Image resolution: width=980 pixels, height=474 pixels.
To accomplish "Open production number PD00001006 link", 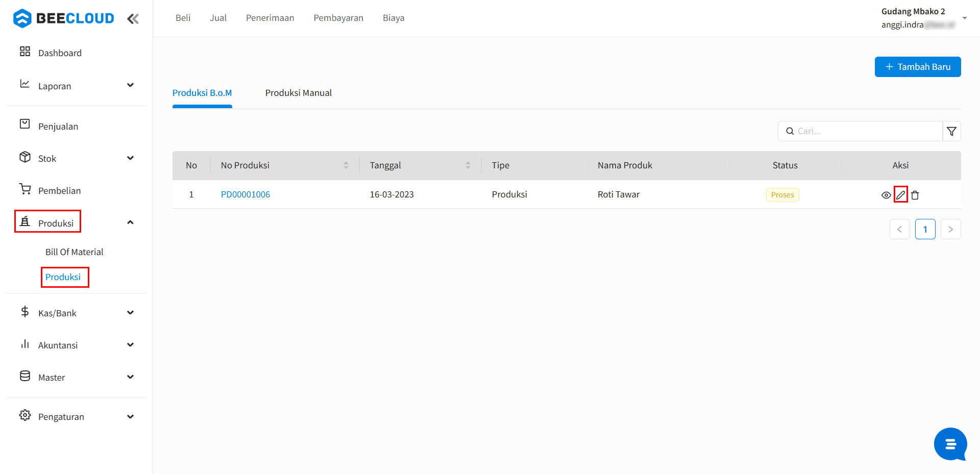I will pyautogui.click(x=245, y=194).
